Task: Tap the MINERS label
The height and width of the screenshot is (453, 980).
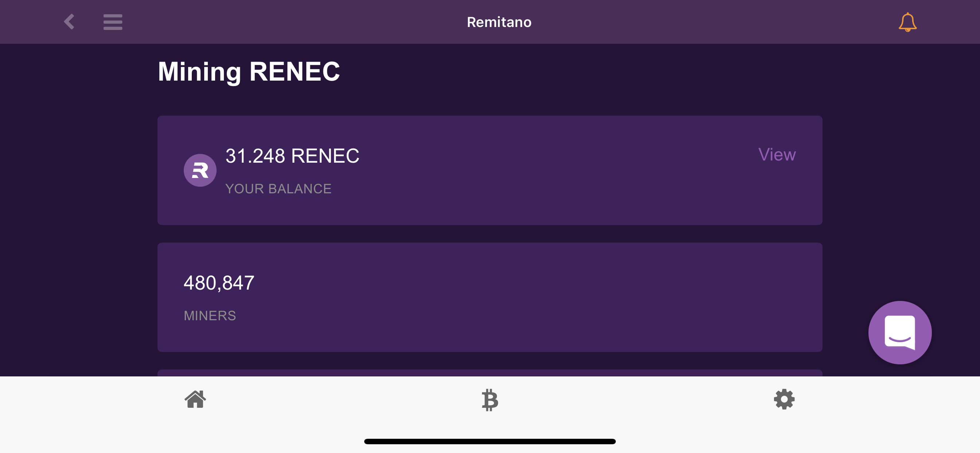Action: pos(210,315)
